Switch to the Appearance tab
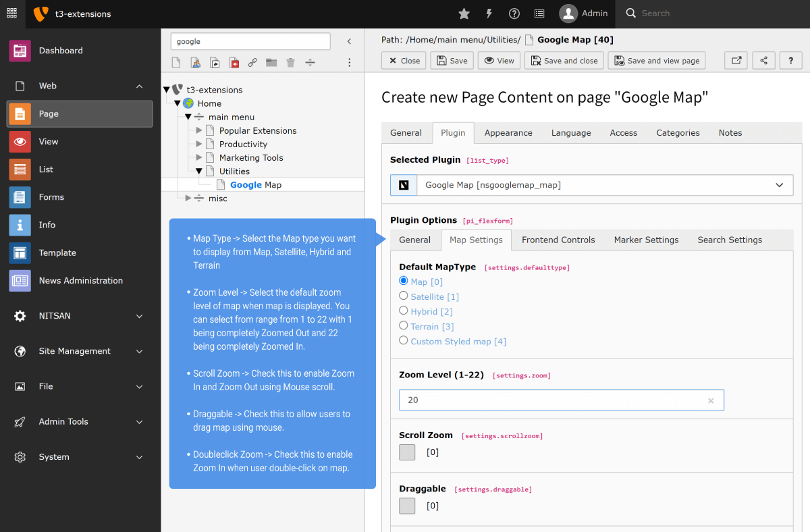The width and height of the screenshot is (810, 532). tap(508, 133)
